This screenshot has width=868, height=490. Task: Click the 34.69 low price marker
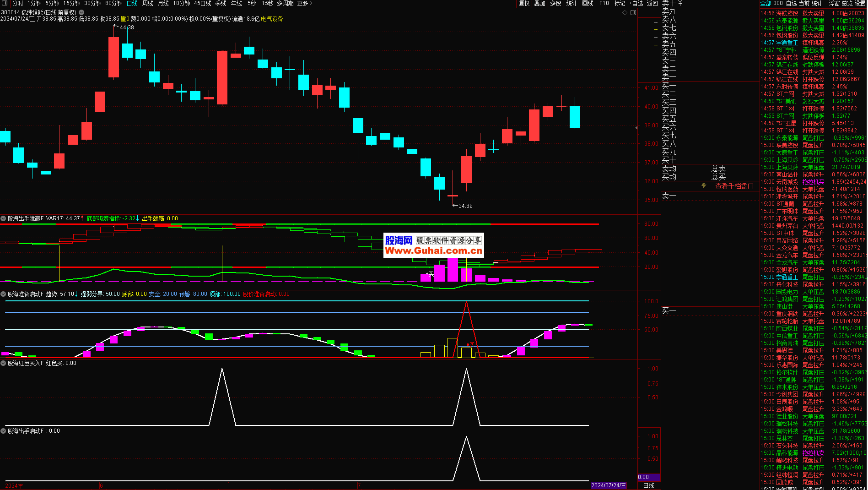[465, 206]
